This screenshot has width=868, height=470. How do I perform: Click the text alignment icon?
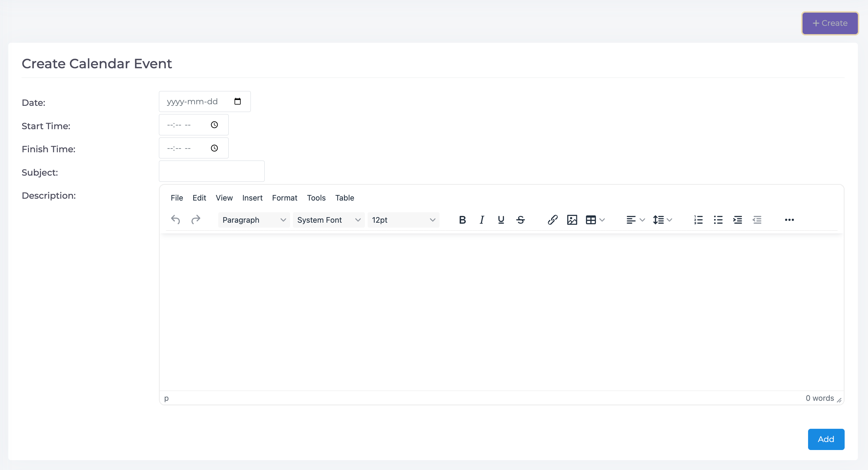pos(631,220)
